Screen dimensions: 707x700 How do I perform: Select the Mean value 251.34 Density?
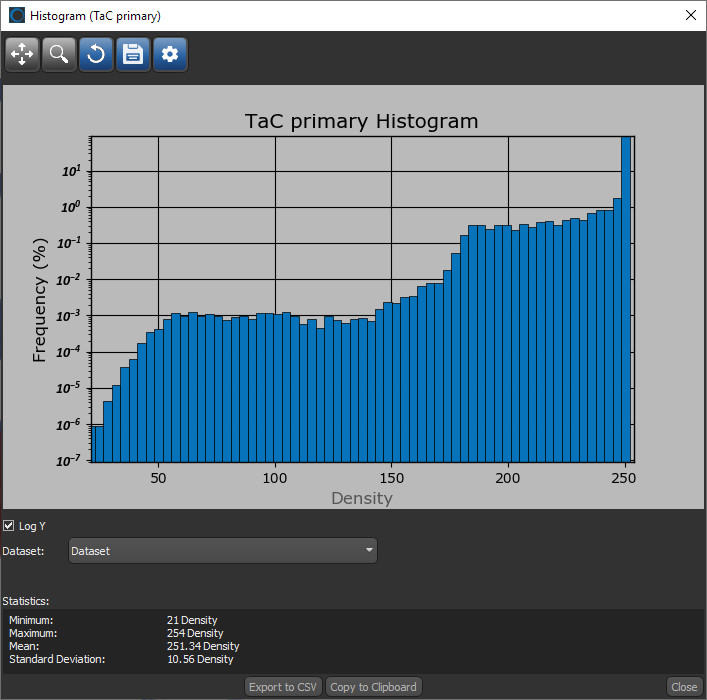click(203, 647)
